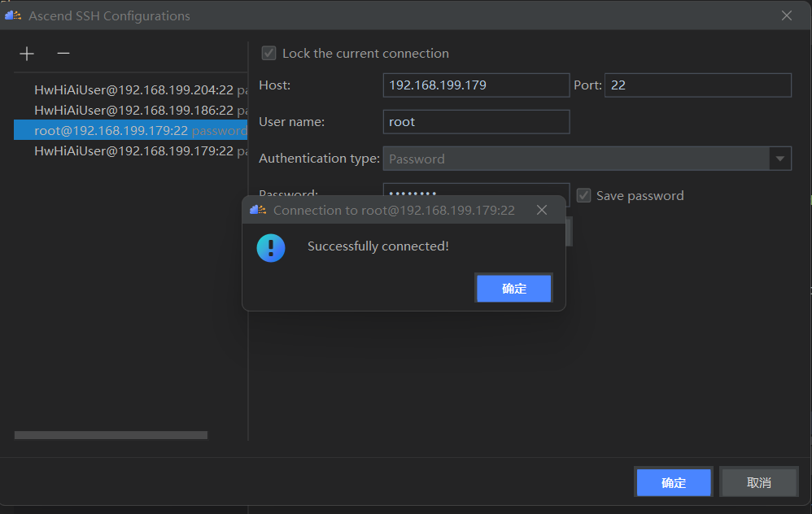The image size is (812, 514).
Task: Toggle the 'Save password' checkbox
Action: click(x=583, y=196)
